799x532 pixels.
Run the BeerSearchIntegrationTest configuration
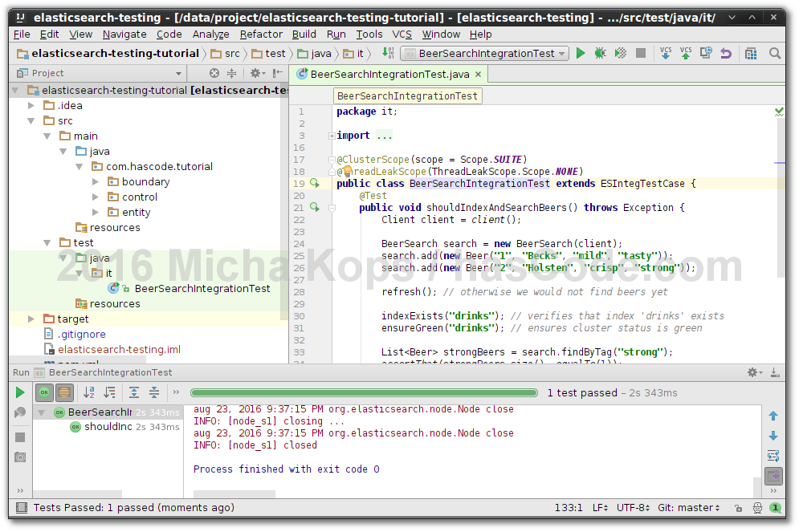point(581,53)
